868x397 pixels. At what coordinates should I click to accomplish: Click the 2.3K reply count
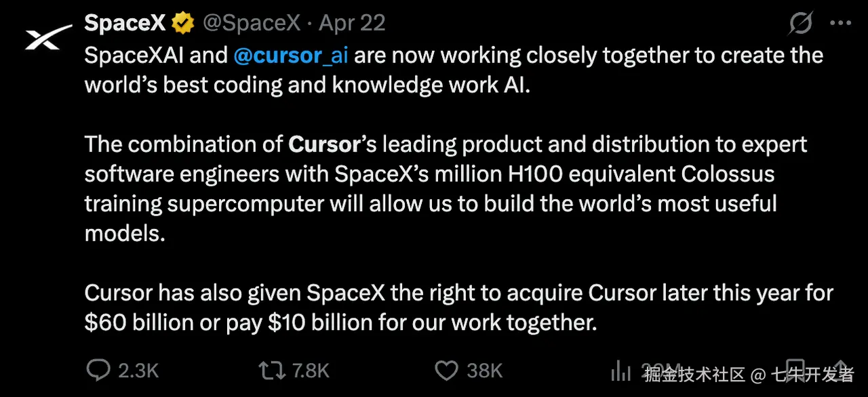tap(138, 371)
